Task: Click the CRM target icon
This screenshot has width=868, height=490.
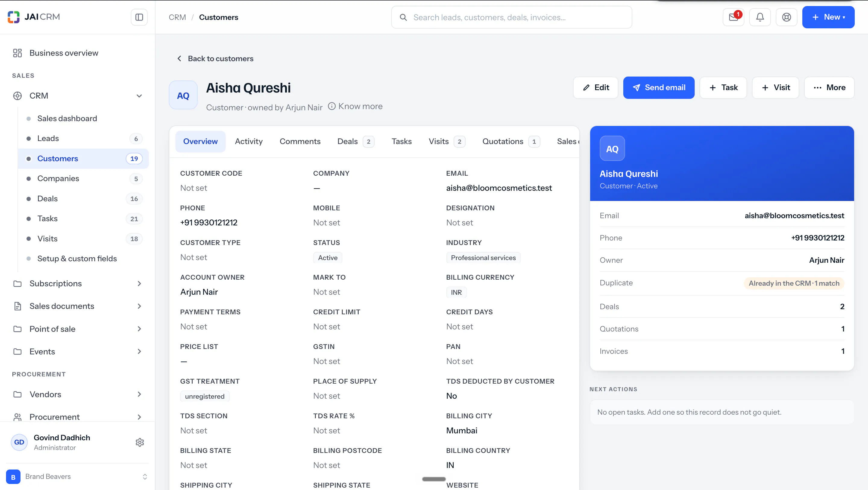Action: pyautogui.click(x=17, y=96)
